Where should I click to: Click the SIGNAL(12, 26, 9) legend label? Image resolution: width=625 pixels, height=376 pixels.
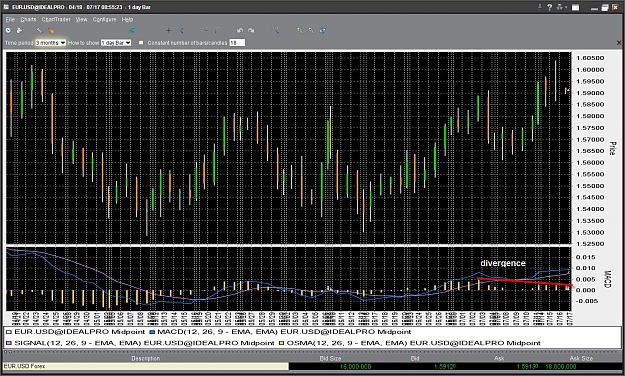[x=144, y=343]
